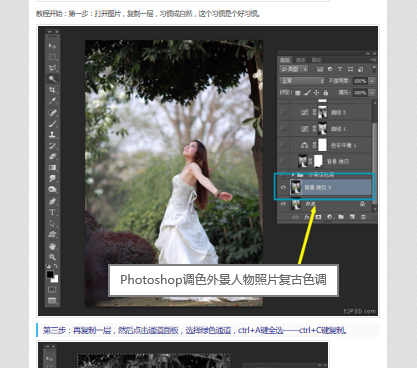Hide the 背景 拷贝 2 layer eye
417x368 pixels.
tap(283, 187)
